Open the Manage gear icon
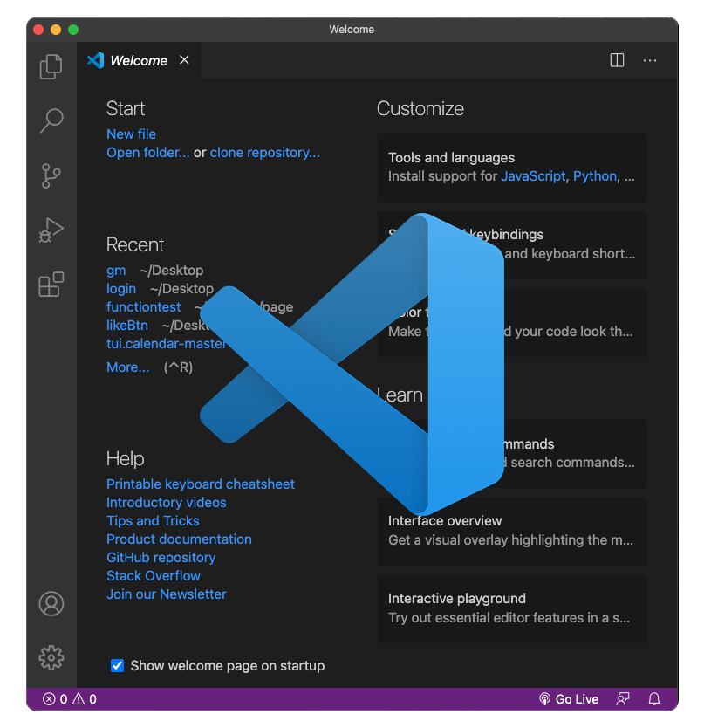This screenshot has width=704, height=728. click(51, 657)
